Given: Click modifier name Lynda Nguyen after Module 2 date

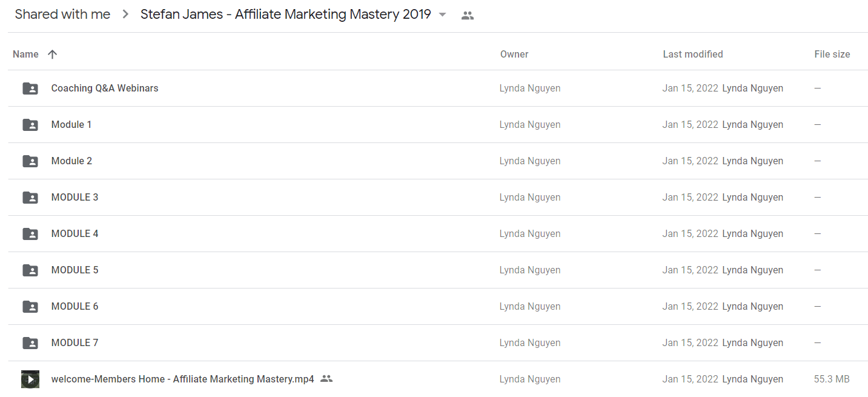Looking at the screenshot, I should click(753, 161).
